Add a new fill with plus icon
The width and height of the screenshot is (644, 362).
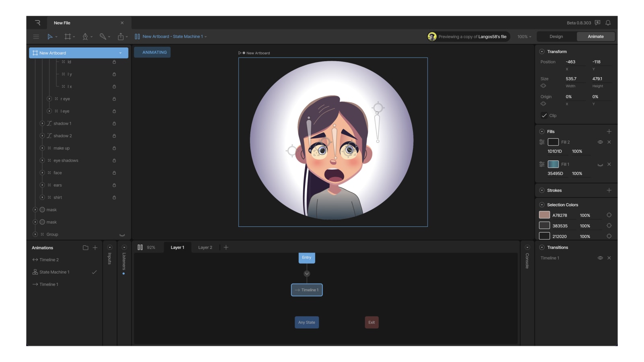tap(609, 132)
